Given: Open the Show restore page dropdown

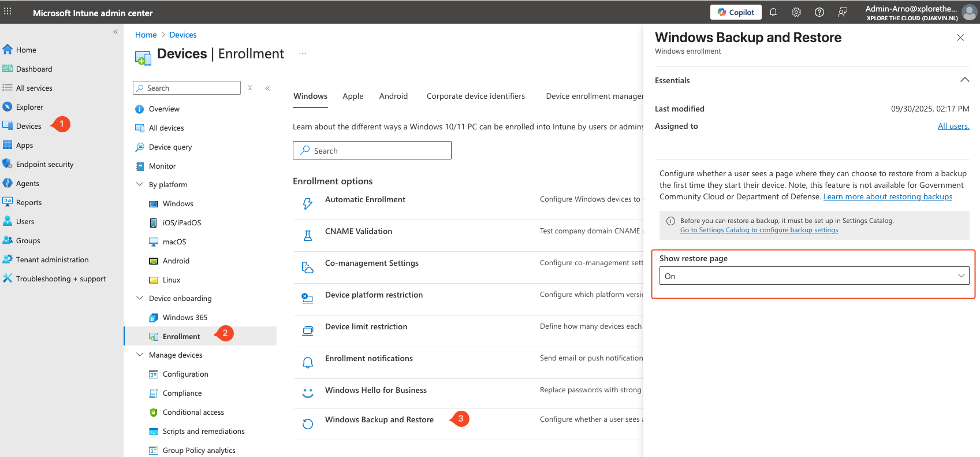Looking at the screenshot, I should pos(814,276).
